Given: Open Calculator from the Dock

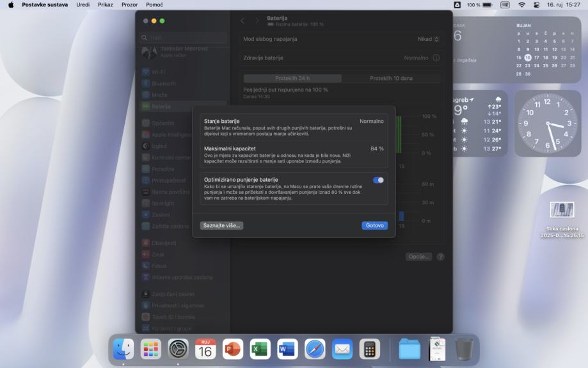Looking at the screenshot, I should [370, 349].
